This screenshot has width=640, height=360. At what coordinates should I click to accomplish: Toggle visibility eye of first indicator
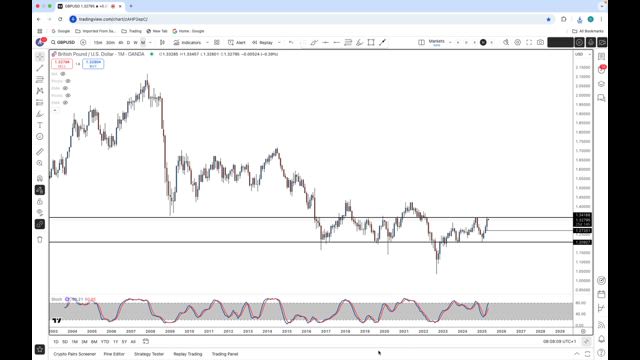tap(63, 74)
